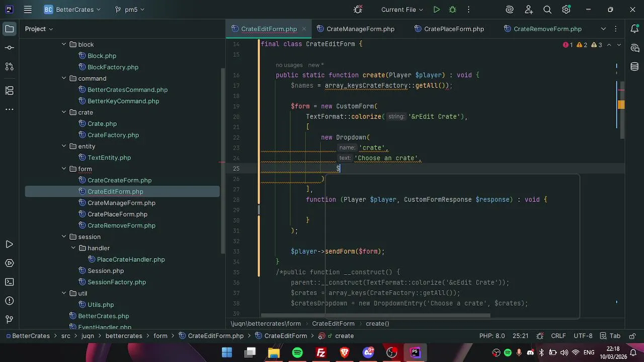Click the create() editor breadcrumb
The width and height of the screenshot is (644, 362).
[377, 324]
